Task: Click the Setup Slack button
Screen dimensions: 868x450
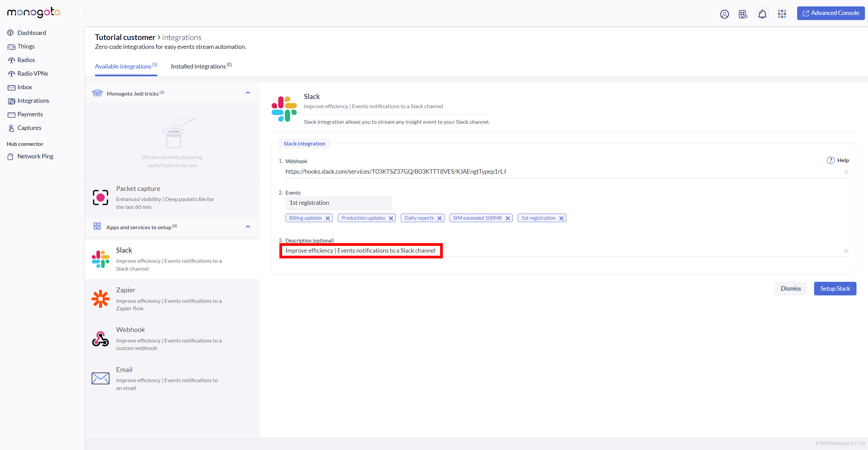Action: click(x=835, y=289)
